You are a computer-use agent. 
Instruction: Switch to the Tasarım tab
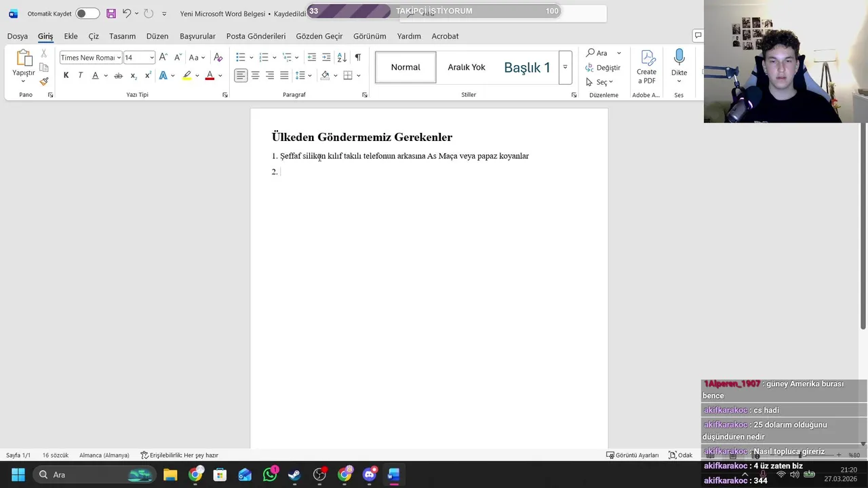[122, 36]
